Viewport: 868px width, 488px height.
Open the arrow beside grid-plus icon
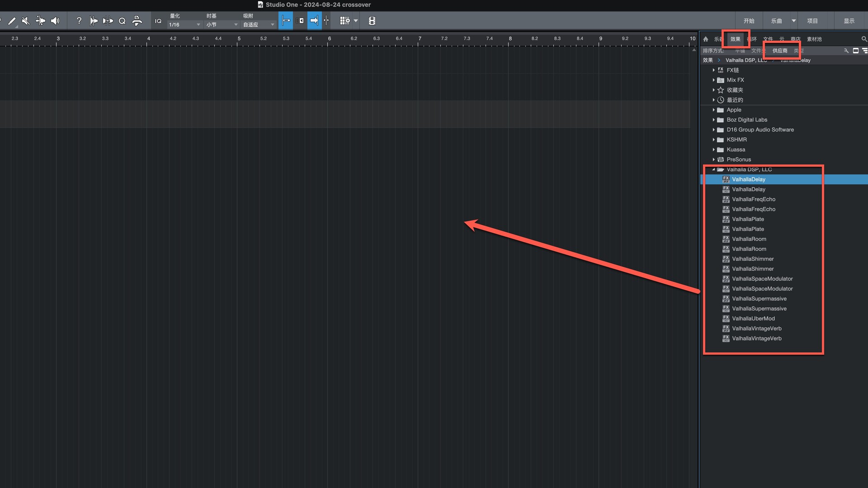pos(356,21)
